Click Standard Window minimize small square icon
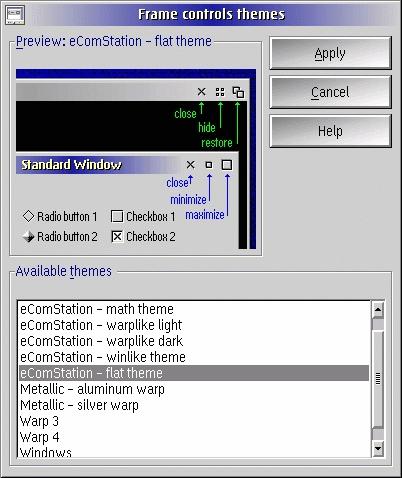The height and width of the screenshot is (478, 402). [209, 165]
